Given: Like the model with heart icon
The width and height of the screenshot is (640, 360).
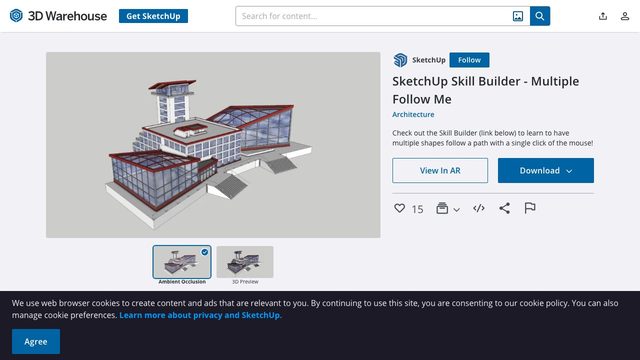Looking at the screenshot, I should coord(400,208).
